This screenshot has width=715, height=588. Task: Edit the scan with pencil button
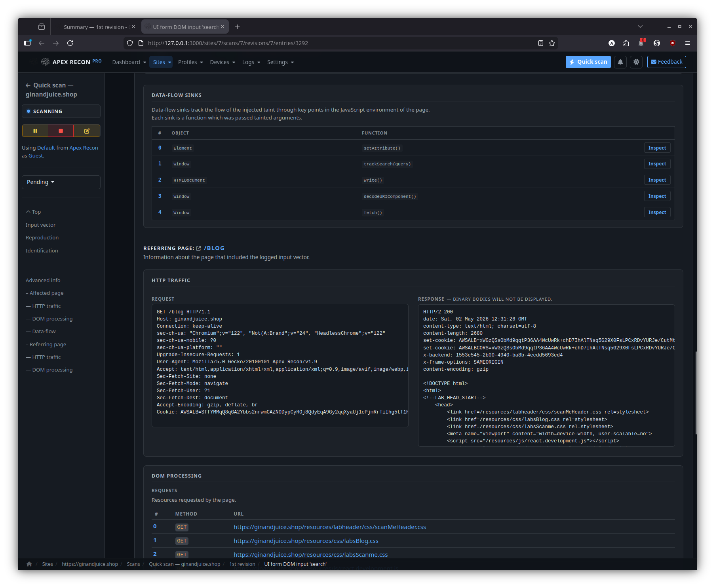(87, 131)
